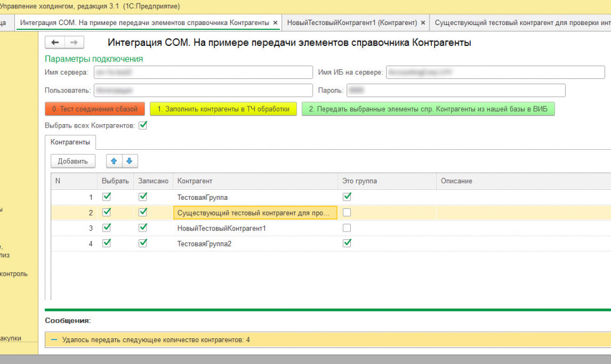Click the row number 4 cell

tap(74, 243)
